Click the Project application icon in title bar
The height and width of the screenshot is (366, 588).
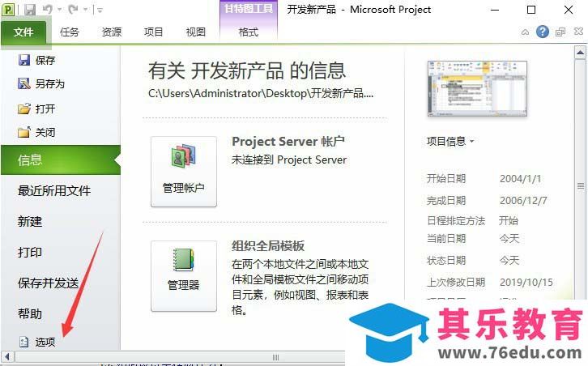(x=8, y=10)
